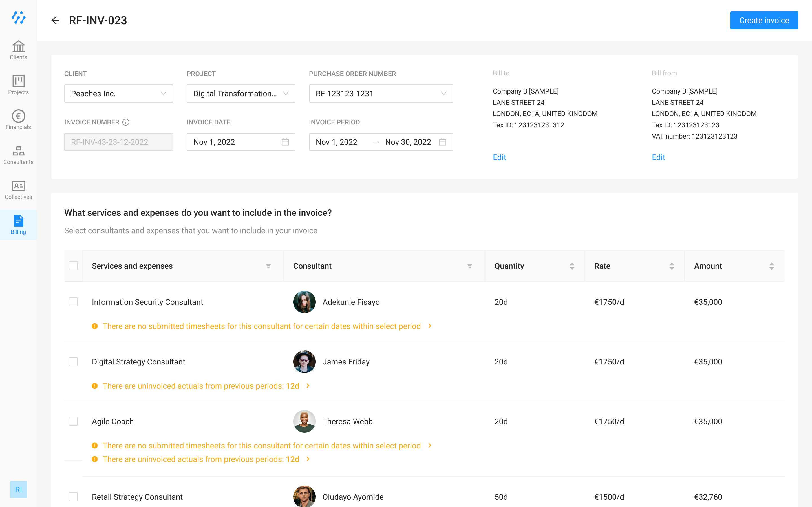Open the invoice date calendar icon
The width and height of the screenshot is (812, 507).
click(285, 142)
